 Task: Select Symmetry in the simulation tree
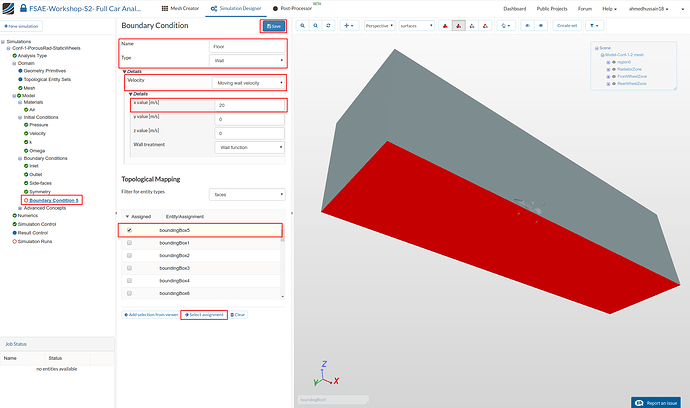(42, 191)
